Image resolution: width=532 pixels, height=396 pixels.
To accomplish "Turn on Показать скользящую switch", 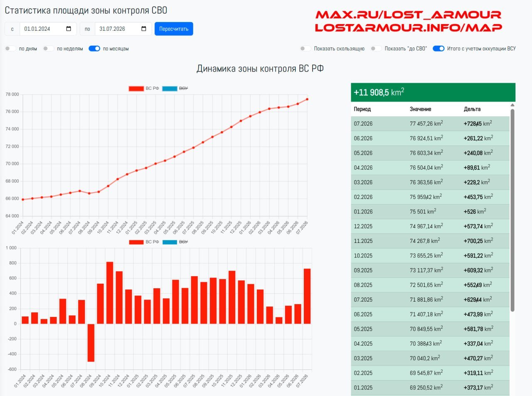I will tap(305, 49).
